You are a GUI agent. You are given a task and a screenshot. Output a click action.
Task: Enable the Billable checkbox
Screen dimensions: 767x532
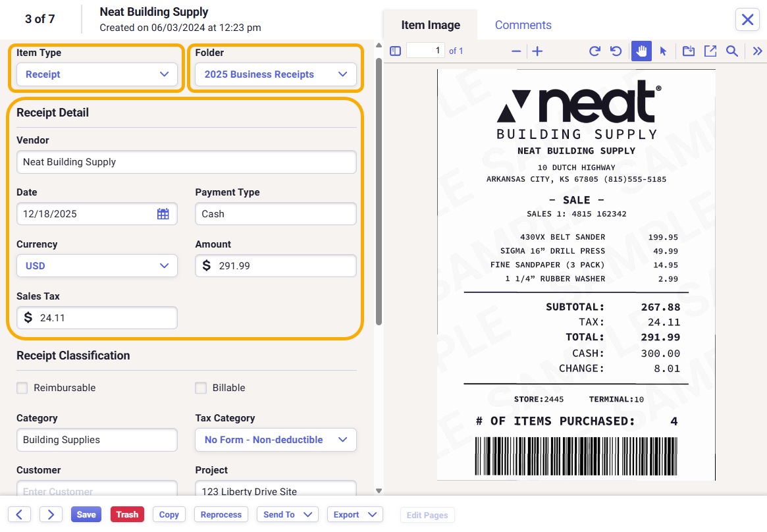coord(201,388)
